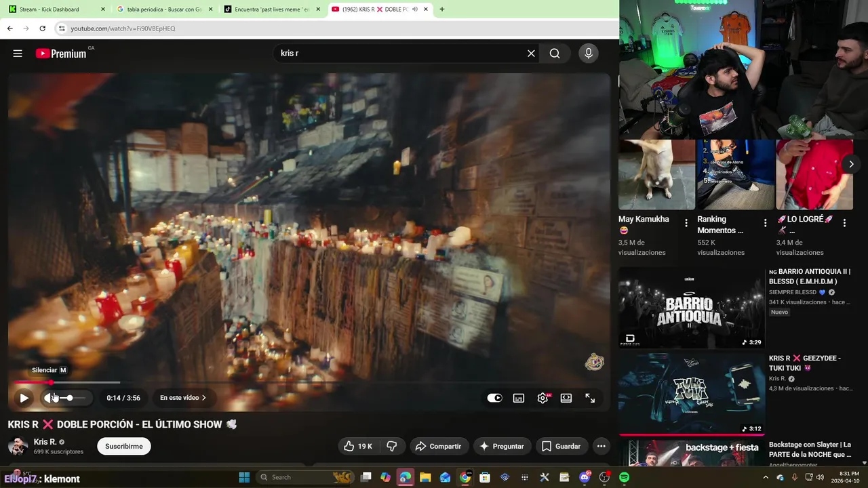The width and height of the screenshot is (868, 488).
Task: Adjust the video volume slider
Action: 72,398
